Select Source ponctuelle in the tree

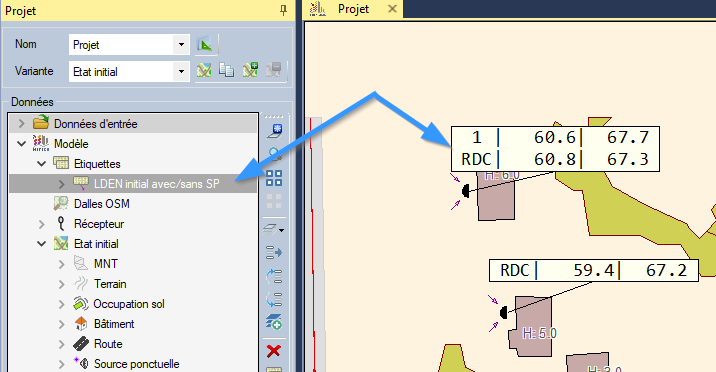click(137, 364)
